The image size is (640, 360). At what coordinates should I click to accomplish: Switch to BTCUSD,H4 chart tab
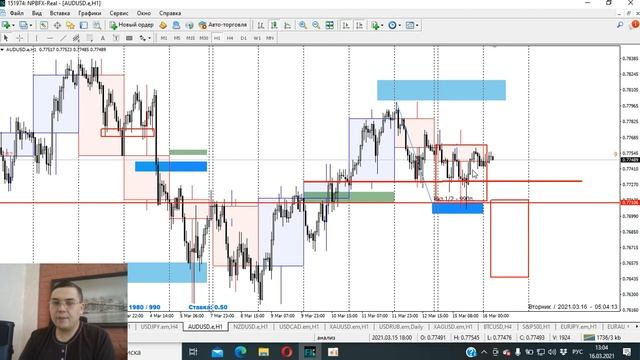[x=497, y=327]
